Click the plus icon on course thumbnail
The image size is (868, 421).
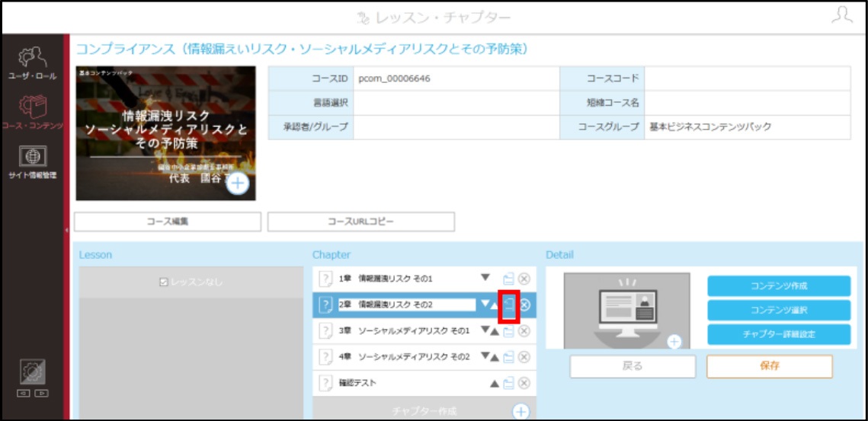[x=238, y=183]
